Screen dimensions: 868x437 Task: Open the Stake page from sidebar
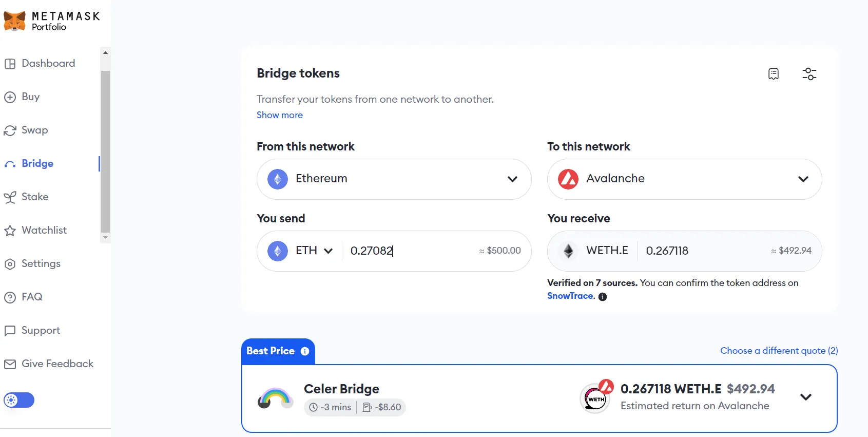[x=35, y=197]
